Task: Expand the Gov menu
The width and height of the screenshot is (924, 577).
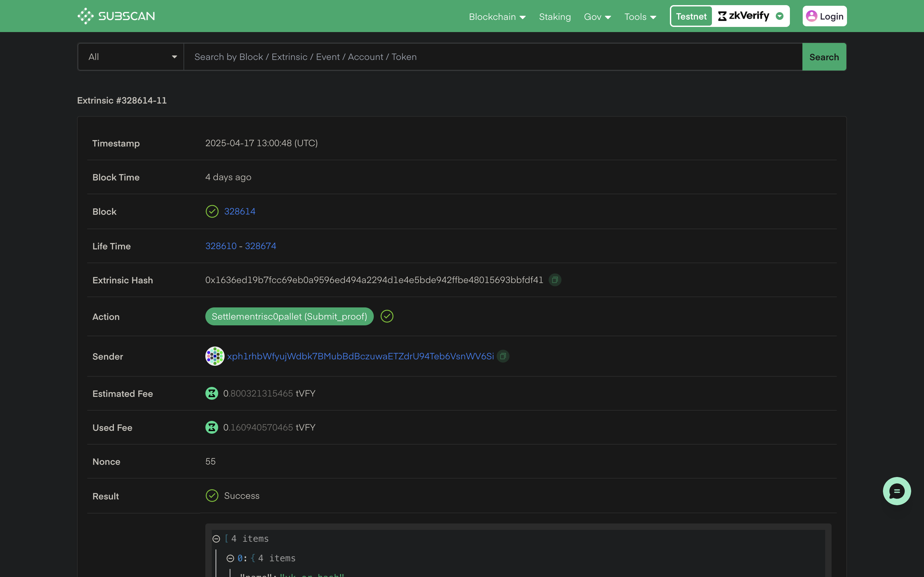Action: pos(597,17)
